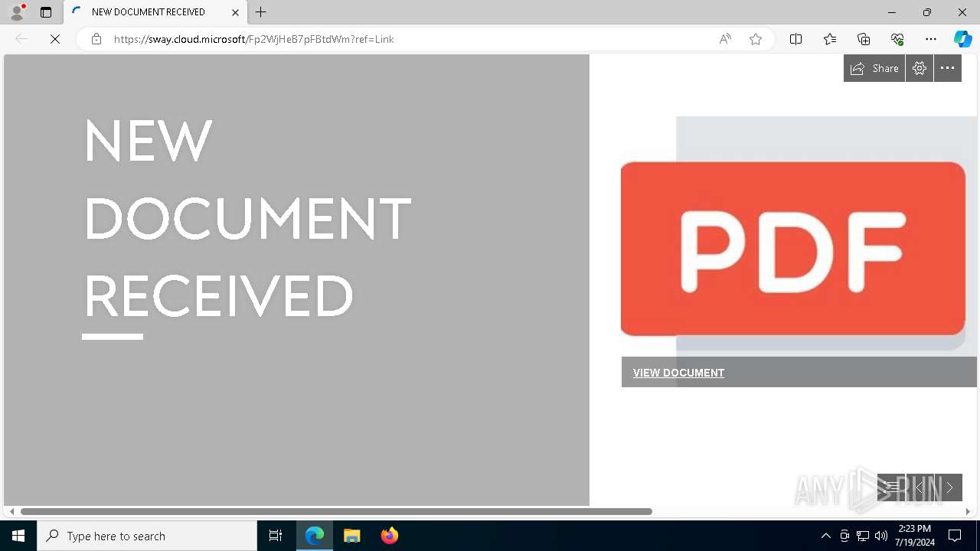
Task: Close the NEW DOCUMENT RECEIVED tab
Action: point(235,12)
